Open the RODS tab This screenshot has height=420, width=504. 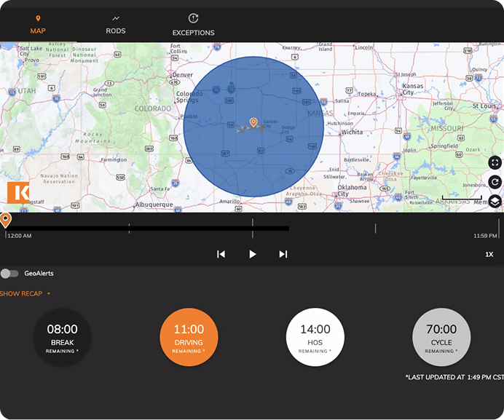point(116,25)
